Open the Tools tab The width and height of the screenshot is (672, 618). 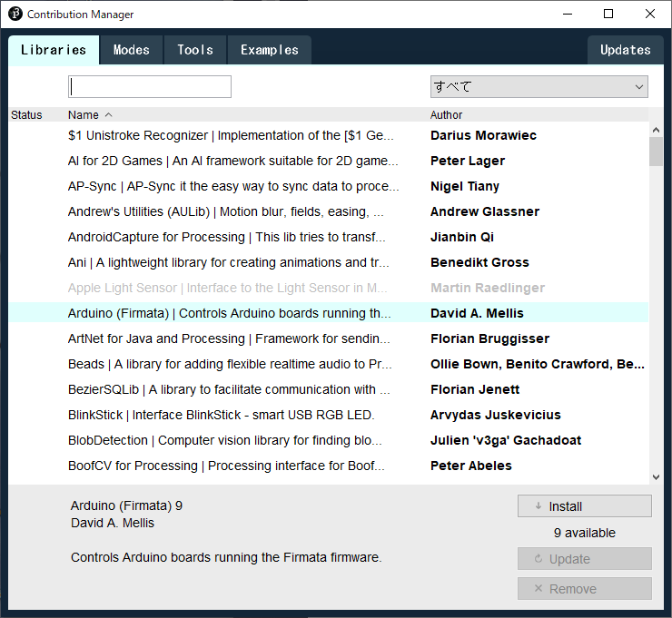195,50
